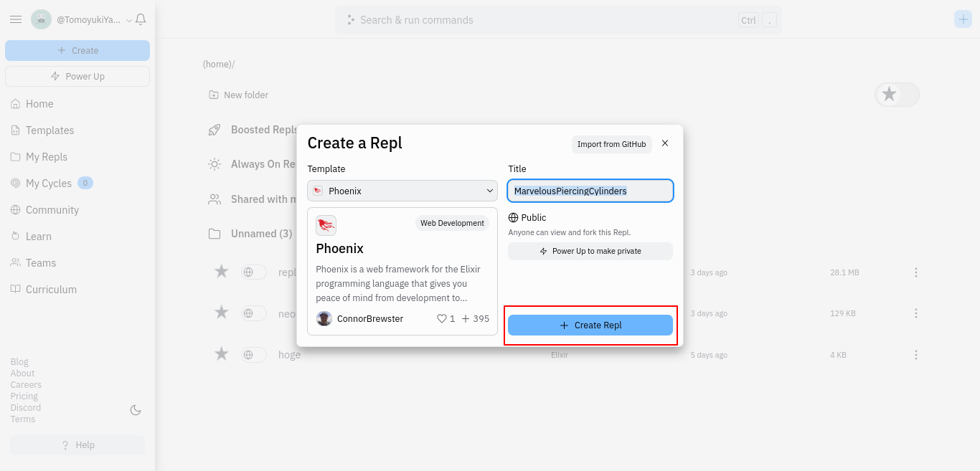The height and width of the screenshot is (471, 980).
Task: Click the fork count 395 icon
Action: (x=466, y=318)
